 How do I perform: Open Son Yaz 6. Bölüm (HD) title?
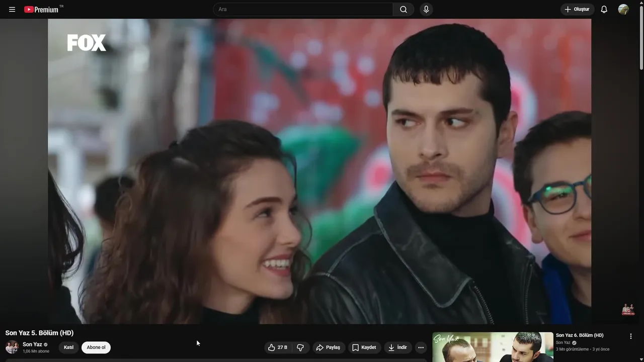[x=580, y=335]
